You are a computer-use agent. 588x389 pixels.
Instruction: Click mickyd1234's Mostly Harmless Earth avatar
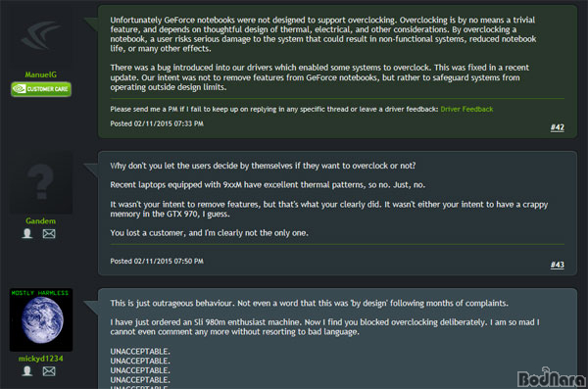tap(41, 319)
